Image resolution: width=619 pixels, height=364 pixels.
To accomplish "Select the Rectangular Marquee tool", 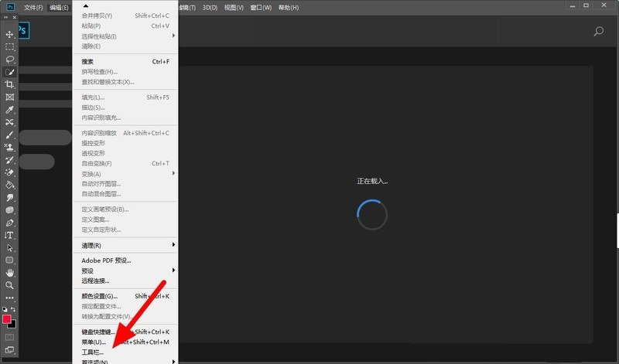I will (x=9, y=47).
